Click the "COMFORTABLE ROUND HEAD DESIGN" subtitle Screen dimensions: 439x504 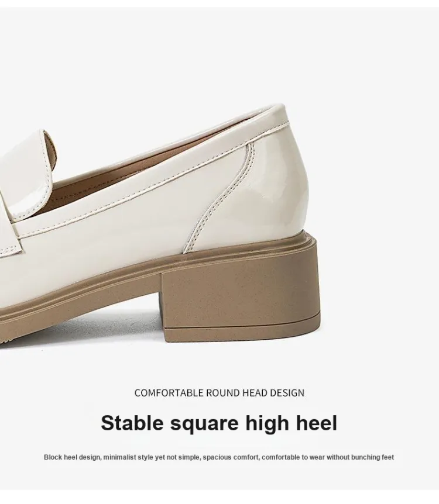tap(219, 393)
